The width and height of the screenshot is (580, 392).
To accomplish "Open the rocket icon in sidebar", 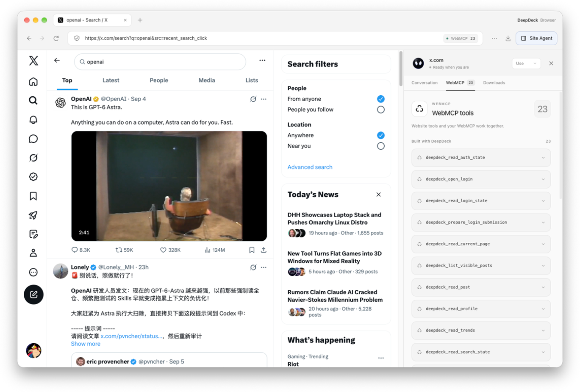I will (33, 215).
